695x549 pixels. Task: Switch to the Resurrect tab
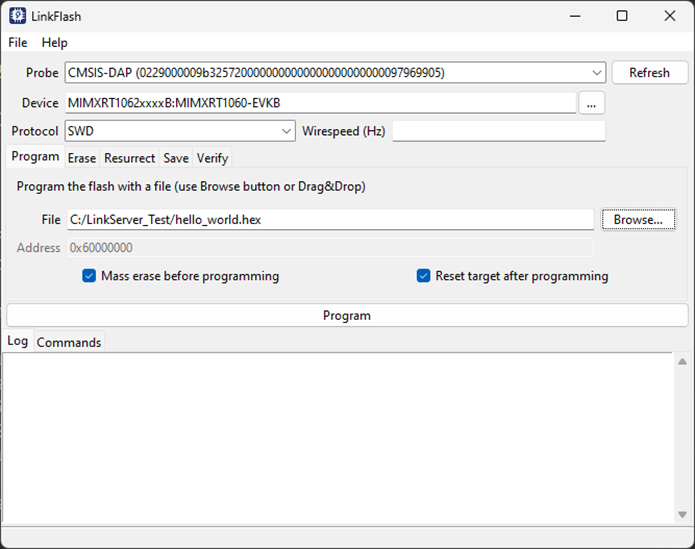click(x=129, y=158)
